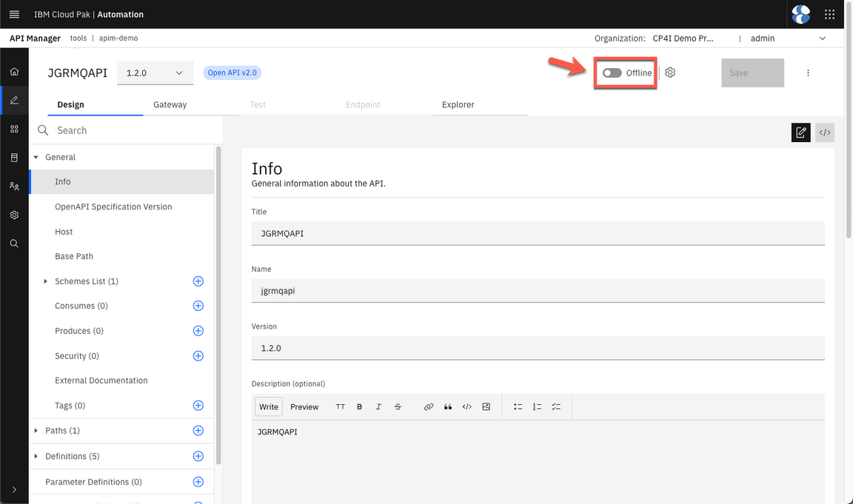This screenshot has height=504, width=853.
Task: Open the Explorer tab
Action: pos(458,104)
